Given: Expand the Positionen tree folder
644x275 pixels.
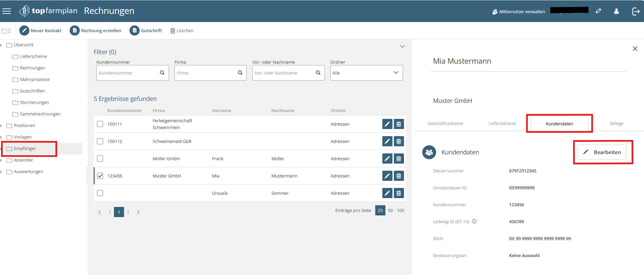Looking at the screenshot, I should pos(2,126).
